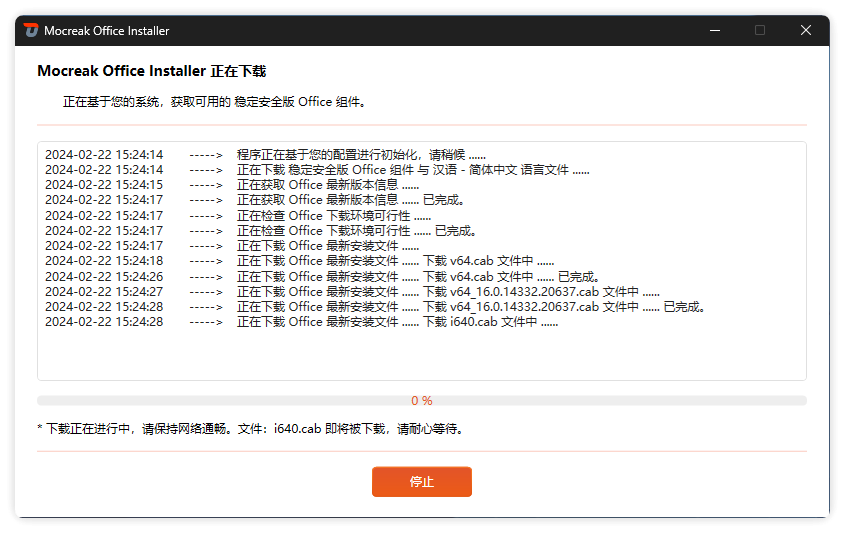Select the log line mentioning 汉语 - 简体中文 语言文件
Image resolution: width=845 pixels, height=533 pixels.
[x=412, y=170]
